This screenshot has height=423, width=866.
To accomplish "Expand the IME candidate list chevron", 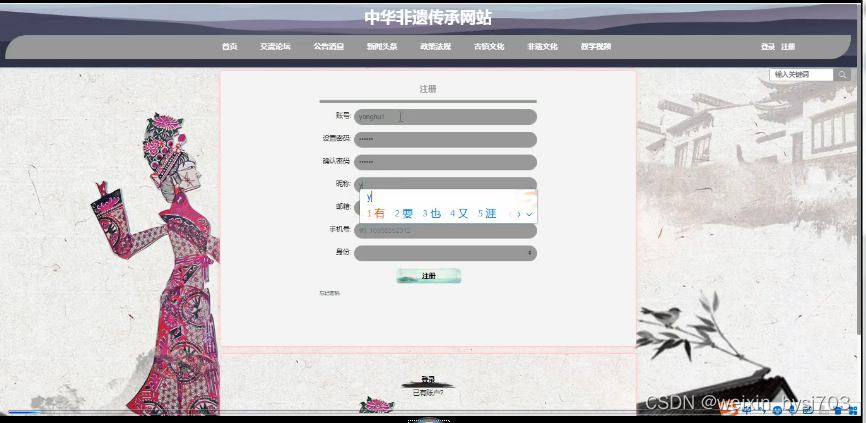I will click(x=529, y=214).
